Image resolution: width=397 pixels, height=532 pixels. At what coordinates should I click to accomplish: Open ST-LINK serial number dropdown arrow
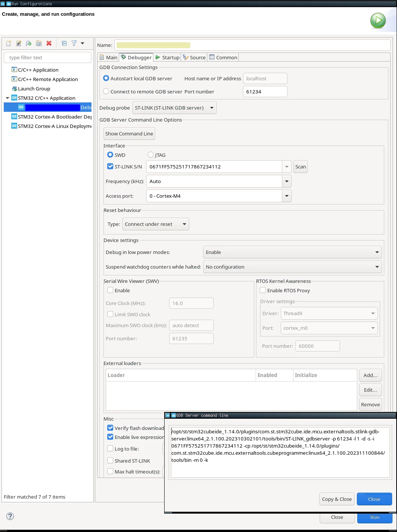click(287, 167)
